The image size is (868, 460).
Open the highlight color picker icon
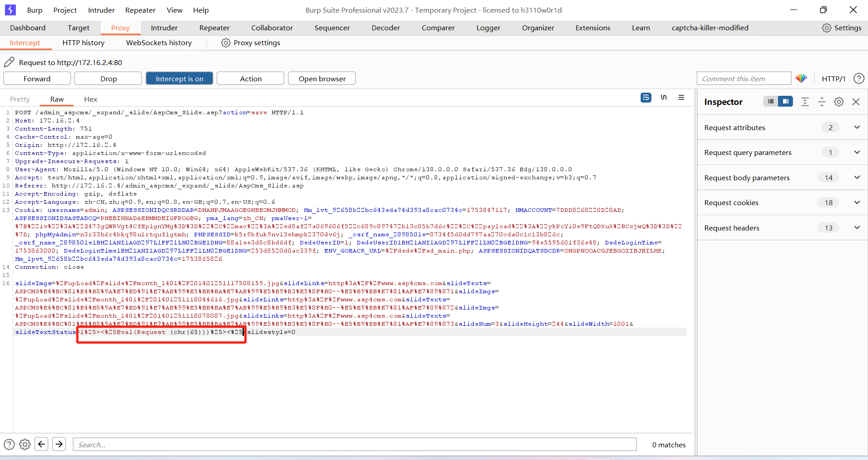click(x=802, y=78)
